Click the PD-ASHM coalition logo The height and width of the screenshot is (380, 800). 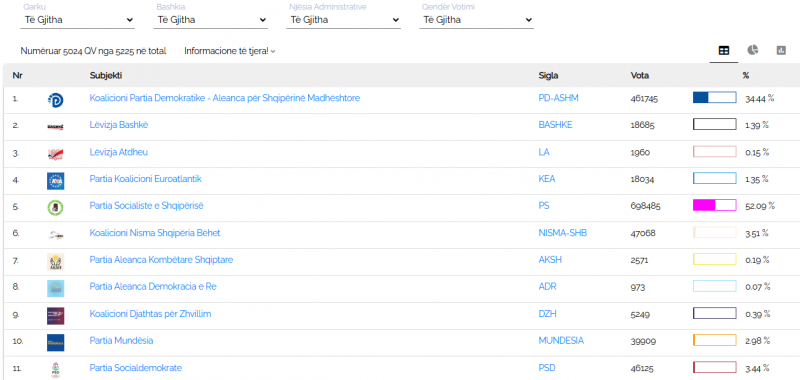tap(55, 100)
